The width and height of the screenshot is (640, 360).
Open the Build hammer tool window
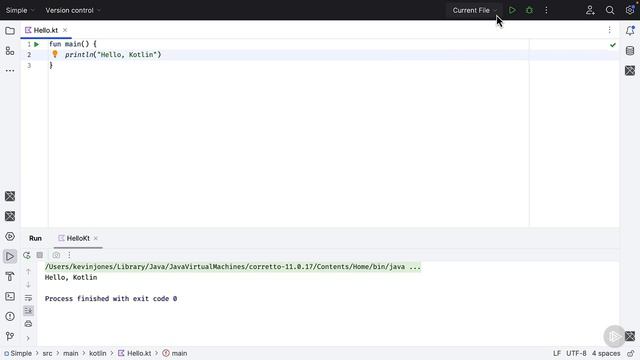(10, 276)
